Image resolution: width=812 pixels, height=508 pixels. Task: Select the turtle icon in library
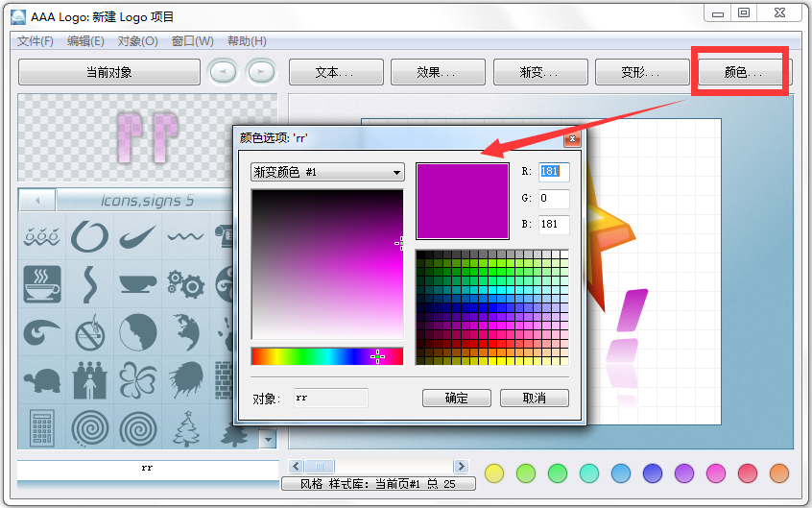tap(42, 378)
